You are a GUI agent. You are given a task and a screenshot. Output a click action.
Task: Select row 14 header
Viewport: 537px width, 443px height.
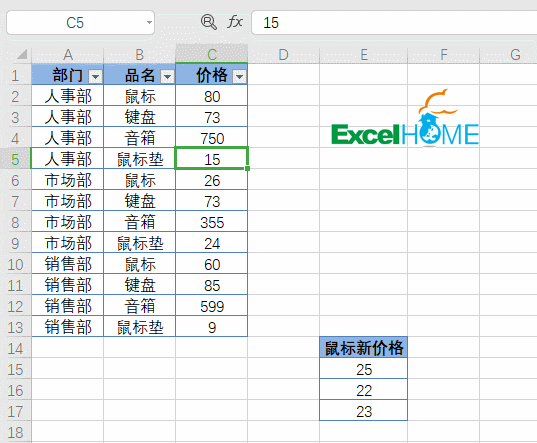(x=15, y=349)
